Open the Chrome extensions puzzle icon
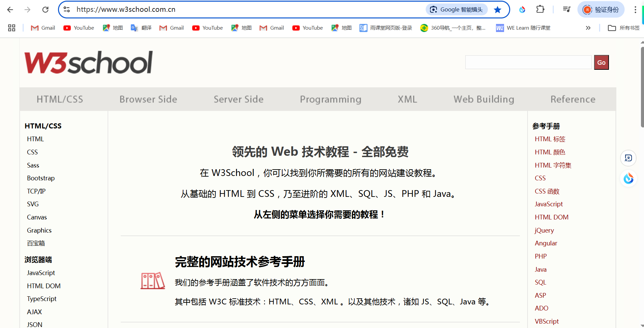This screenshot has width=644, height=328. click(x=540, y=9)
